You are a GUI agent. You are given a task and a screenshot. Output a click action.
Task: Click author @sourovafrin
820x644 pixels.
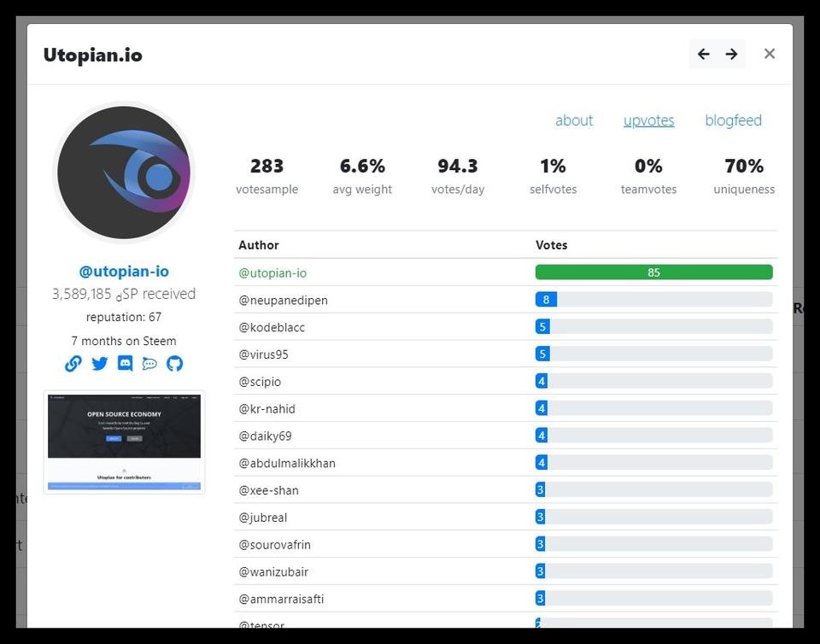tap(274, 545)
